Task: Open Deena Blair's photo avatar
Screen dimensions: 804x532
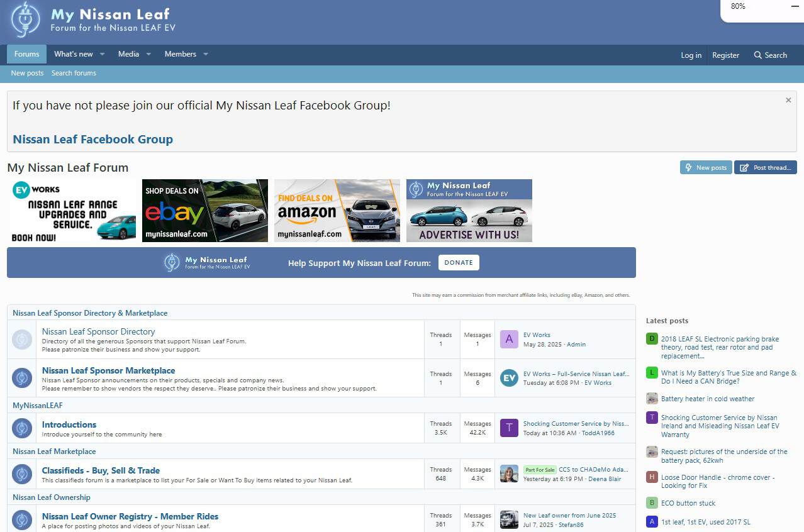Action: [509, 474]
